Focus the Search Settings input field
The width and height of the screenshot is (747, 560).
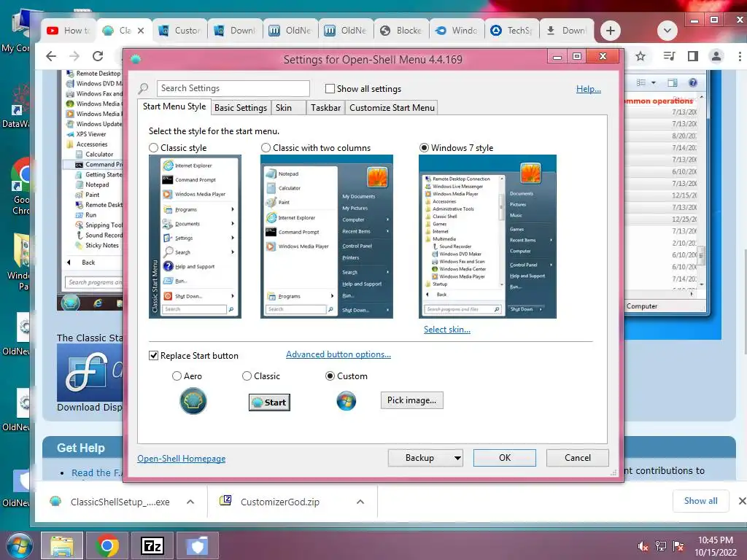[x=233, y=88]
